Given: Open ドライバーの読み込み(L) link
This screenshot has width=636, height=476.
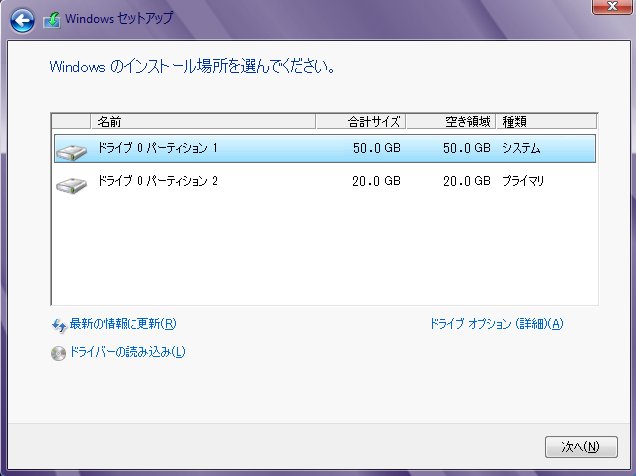Looking at the screenshot, I should point(127,352).
